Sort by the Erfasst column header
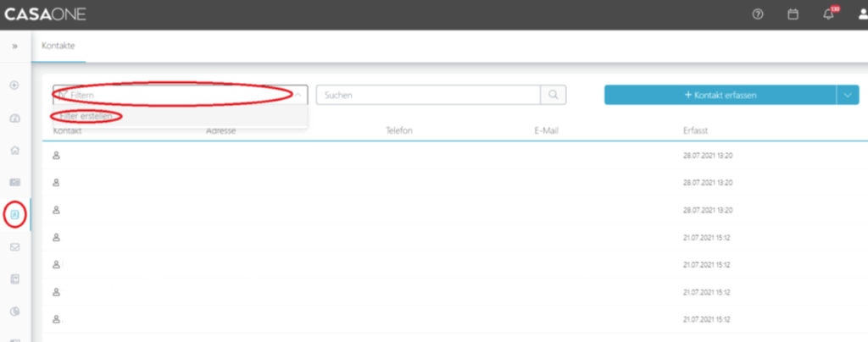Image resolution: width=868 pixels, height=342 pixels. (x=695, y=130)
